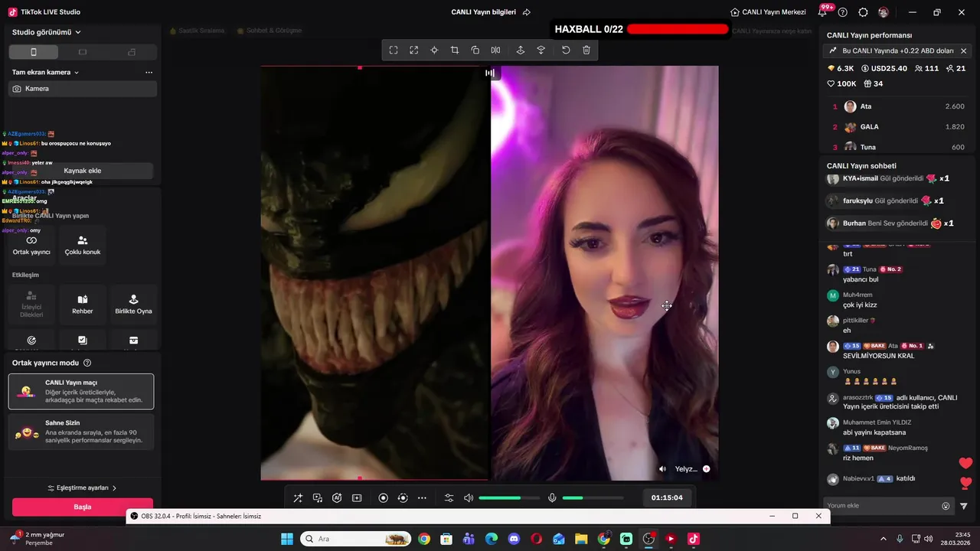Click the Kaynak ekle button
980x551 pixels.
(x=83, y=171)
